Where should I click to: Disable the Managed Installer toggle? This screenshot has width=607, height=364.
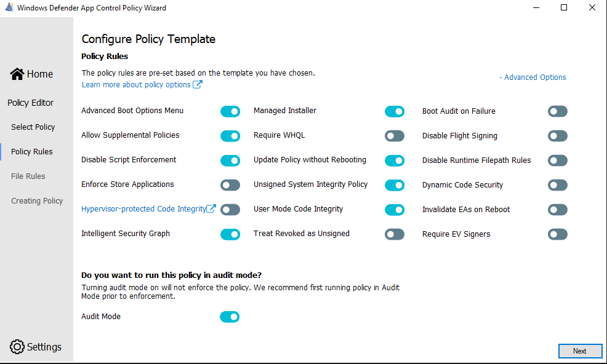coord(395,111)
